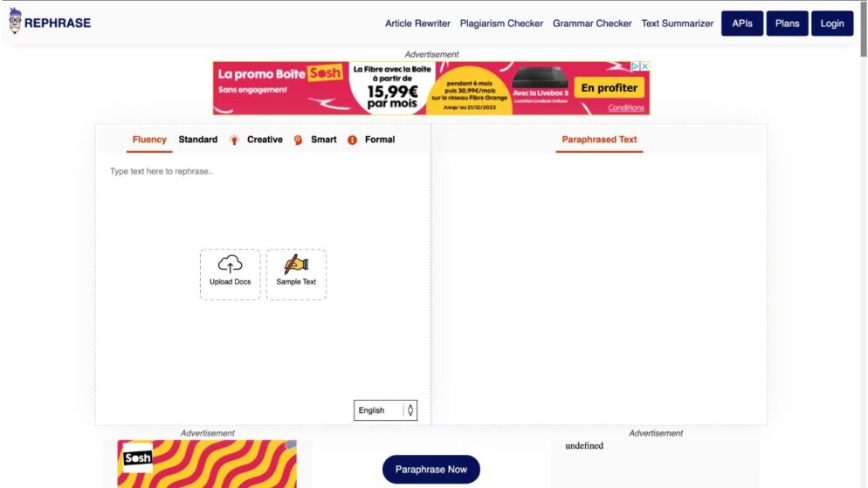Click the Paraphrase Now button

click(431, 469)
